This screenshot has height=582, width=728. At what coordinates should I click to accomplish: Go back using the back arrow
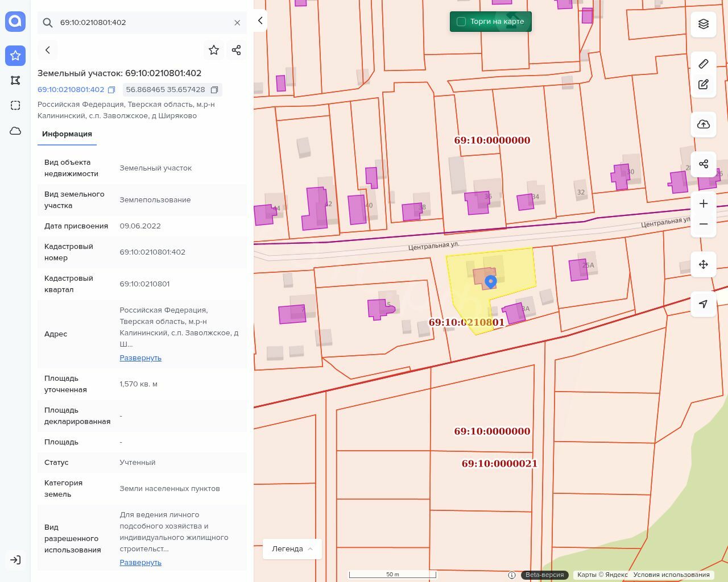pyautogui.click(x=48, y=50)
